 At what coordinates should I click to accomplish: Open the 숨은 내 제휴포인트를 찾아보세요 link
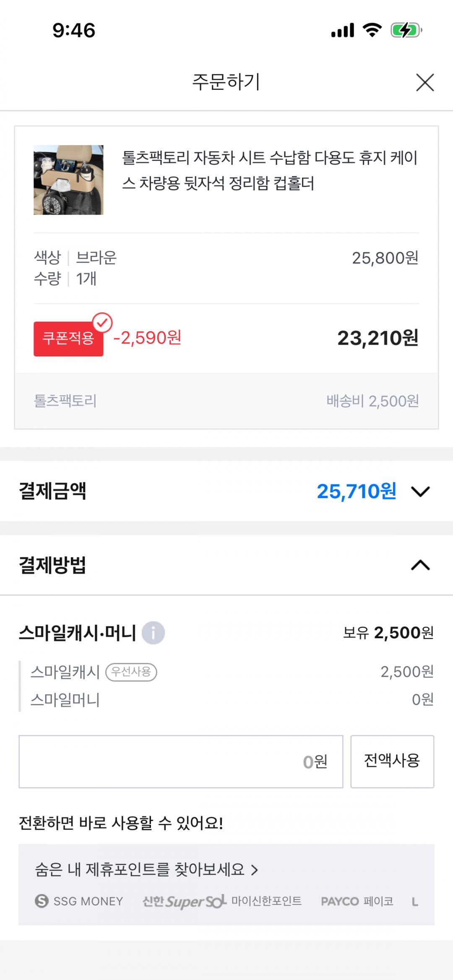(x=146, y=870)
